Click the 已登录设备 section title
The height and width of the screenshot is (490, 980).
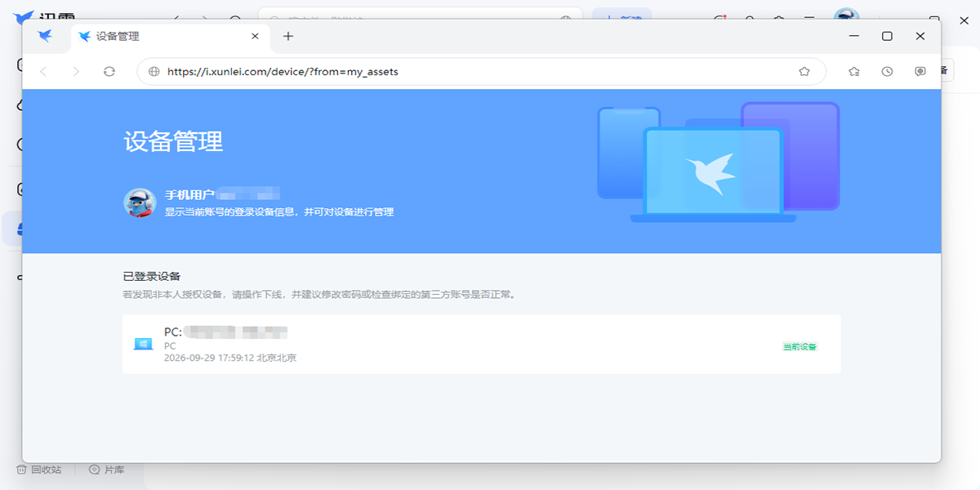[152, 277]
